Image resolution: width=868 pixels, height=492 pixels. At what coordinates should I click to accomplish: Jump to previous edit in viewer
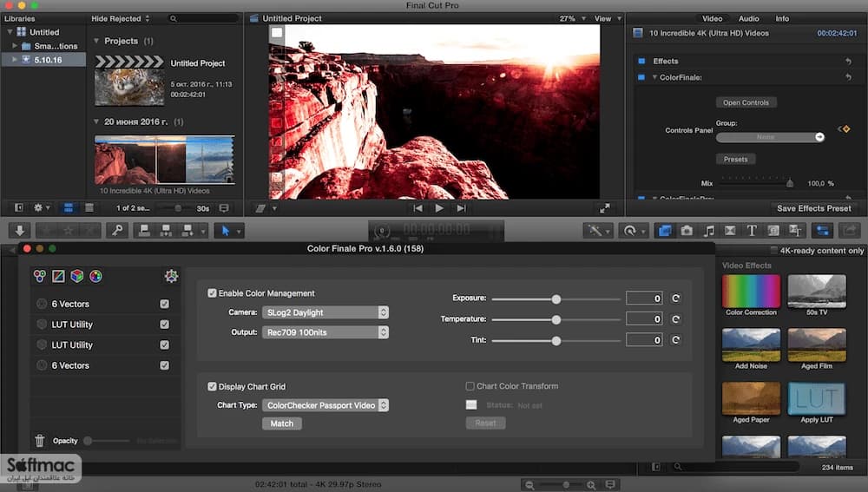418,208
